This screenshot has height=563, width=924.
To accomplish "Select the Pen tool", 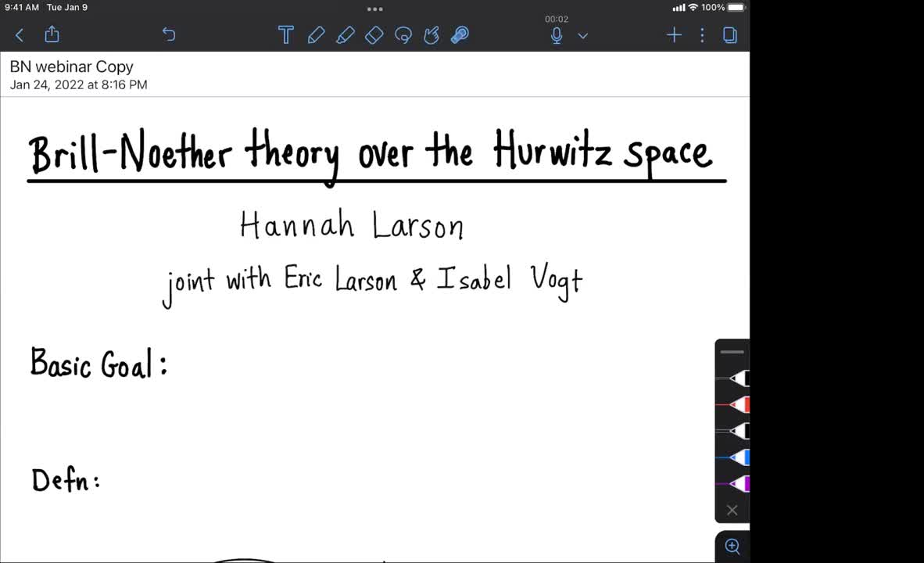I will (x=316, y=35).
